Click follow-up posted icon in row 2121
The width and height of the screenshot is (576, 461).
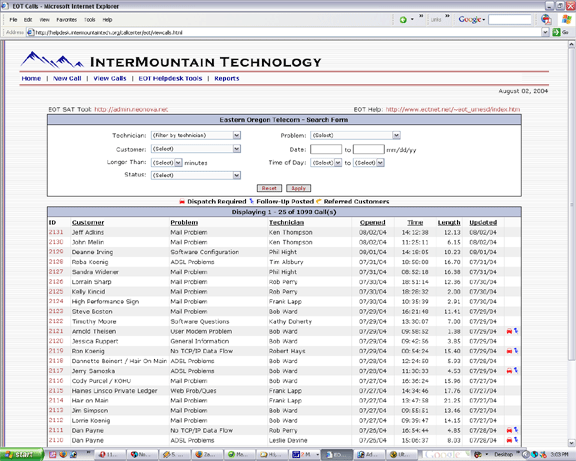(x=516, y=331)
